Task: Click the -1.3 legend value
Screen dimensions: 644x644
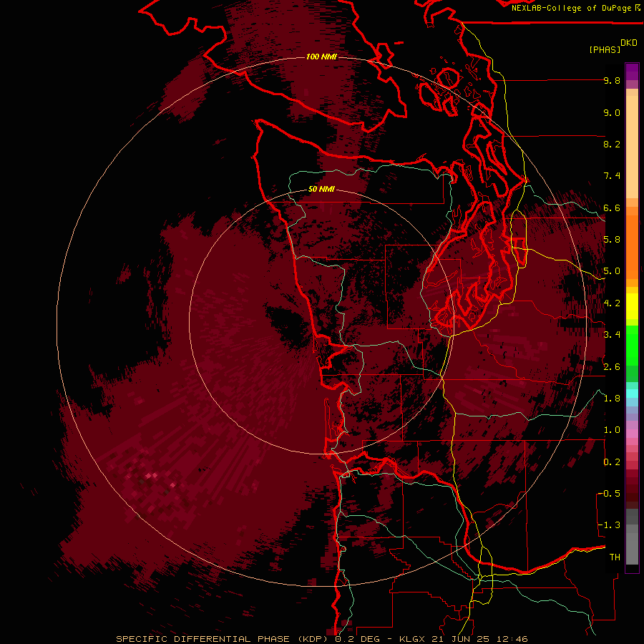Action: 609,525
